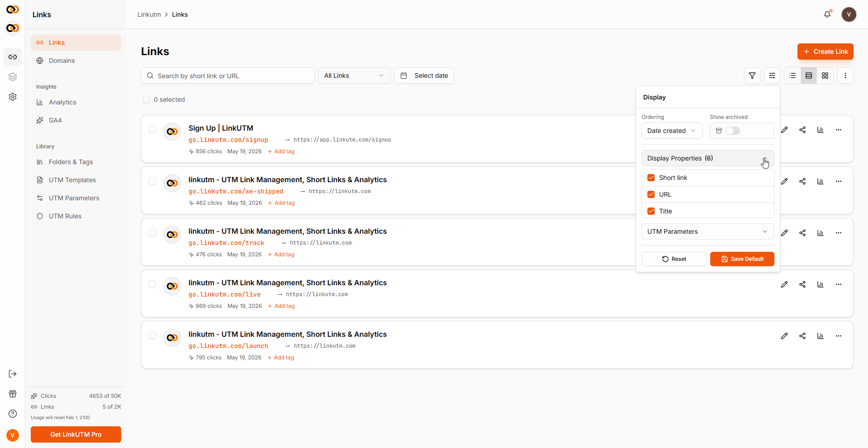Open settings gear in left rail
This screenshot has height=448, width=868.
[13, 97]
